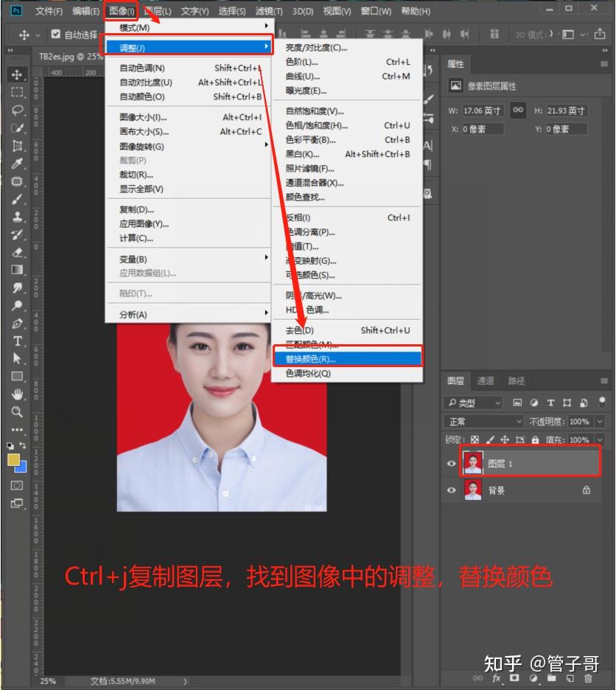Click the fx layer style icon
The image size is (616, 690).
pyautogui.click(x=497, y=678)
